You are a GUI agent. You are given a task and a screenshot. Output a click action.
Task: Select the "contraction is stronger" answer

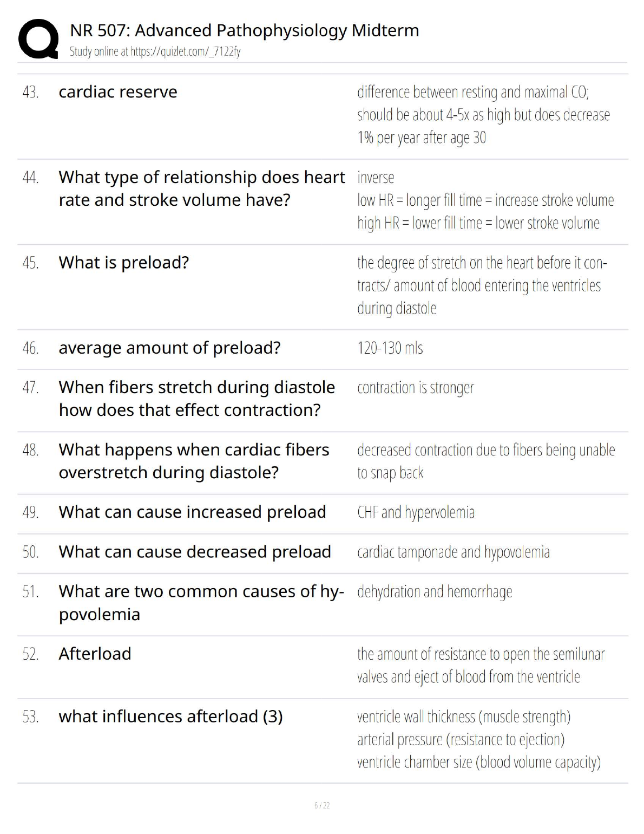click(415, 388)
